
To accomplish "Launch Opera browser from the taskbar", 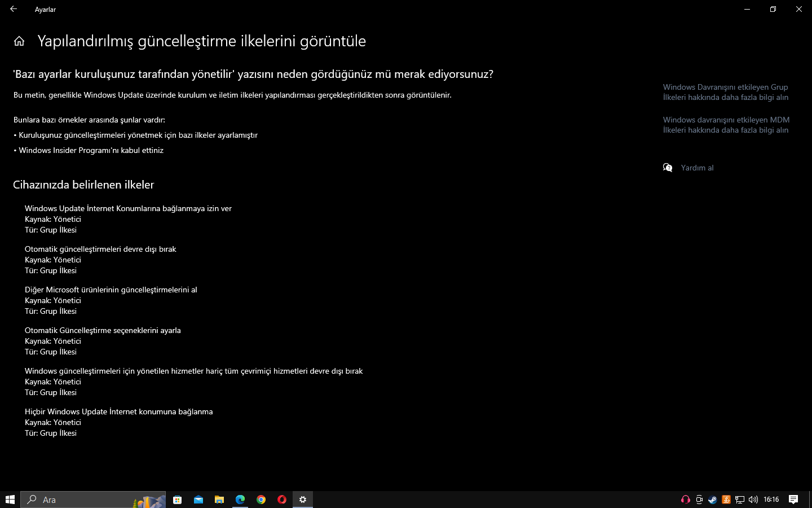I will click(282, 500).
